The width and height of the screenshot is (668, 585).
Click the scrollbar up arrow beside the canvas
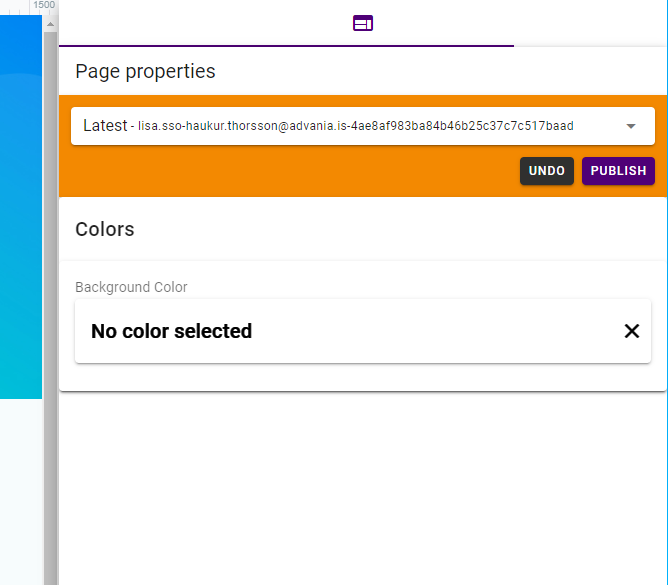click(50, 24)
